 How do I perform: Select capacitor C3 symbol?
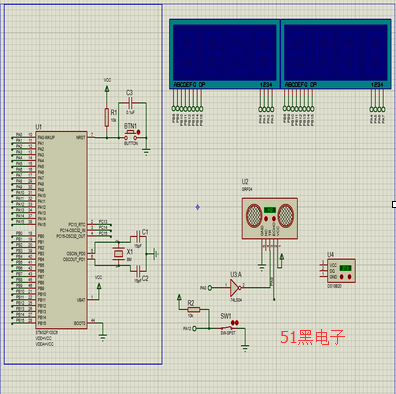click(130, 102)
